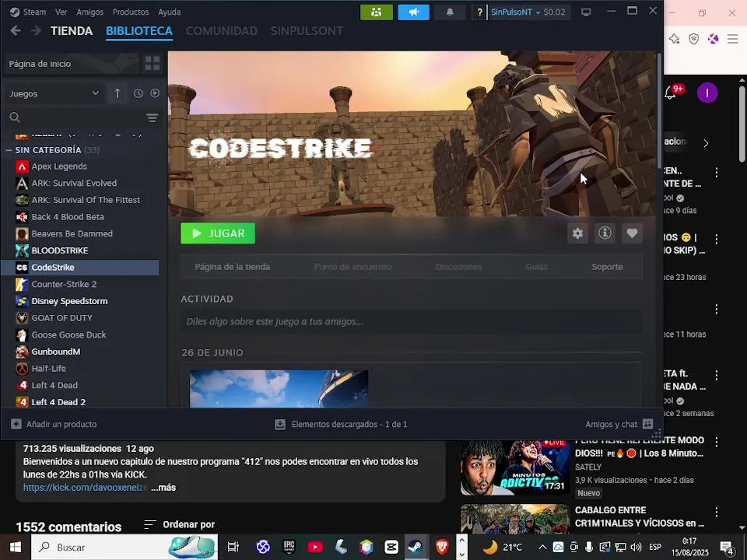Screen dimensions: 747x560
Task: Select Goose Goose Duck in library
Action: pyautogui.click(x=80, y=334)
